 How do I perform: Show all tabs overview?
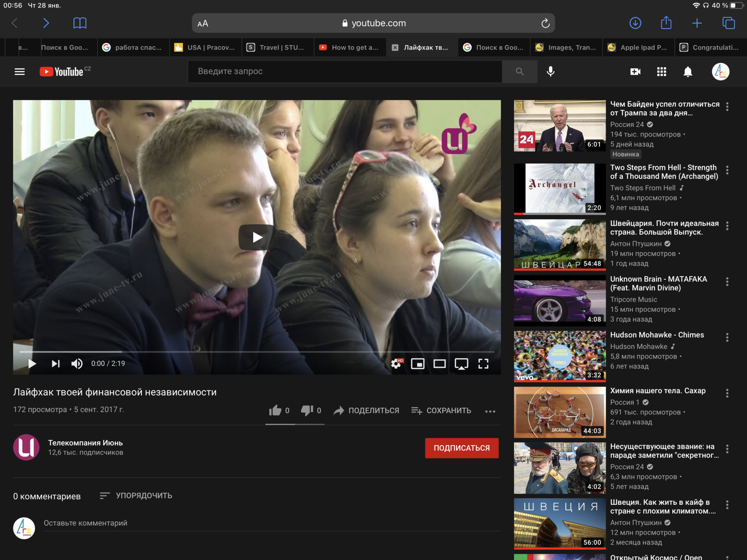(x=728, y=23)
